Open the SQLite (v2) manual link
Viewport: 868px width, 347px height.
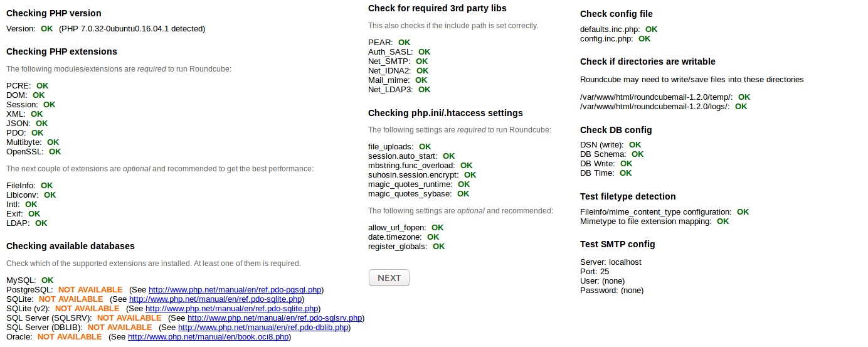[231, 309]
